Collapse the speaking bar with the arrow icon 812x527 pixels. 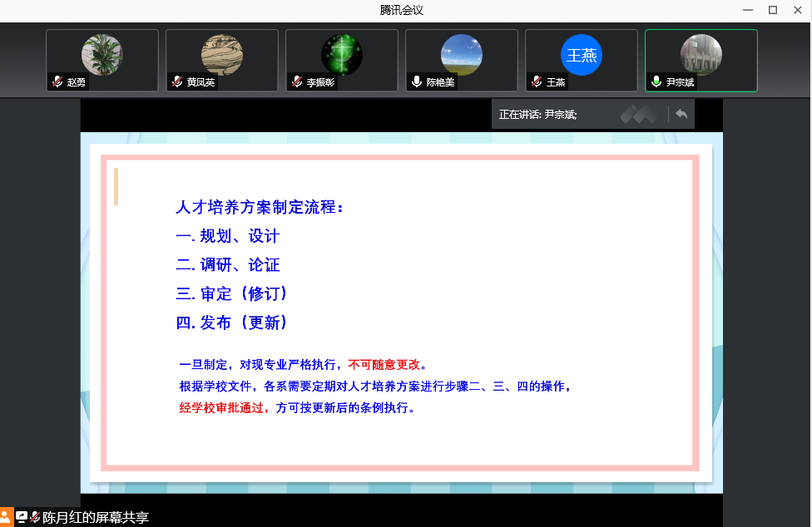pyautogui.click(x=681, y=114)
